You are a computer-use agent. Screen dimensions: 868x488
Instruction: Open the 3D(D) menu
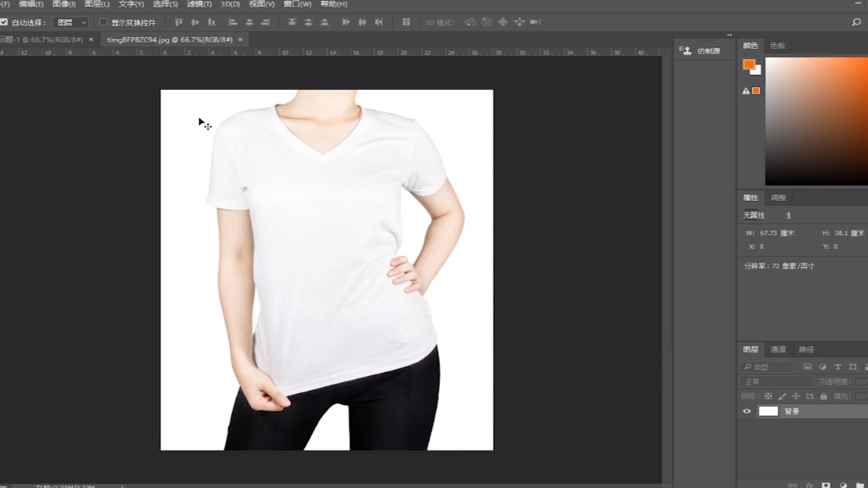click(x=230, y=4)
